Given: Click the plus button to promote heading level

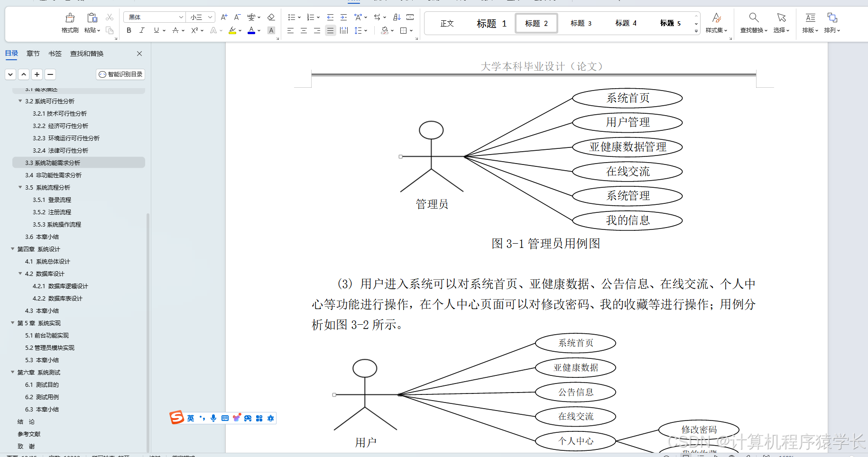Looking at the screenshot, I should pos(37,74).
